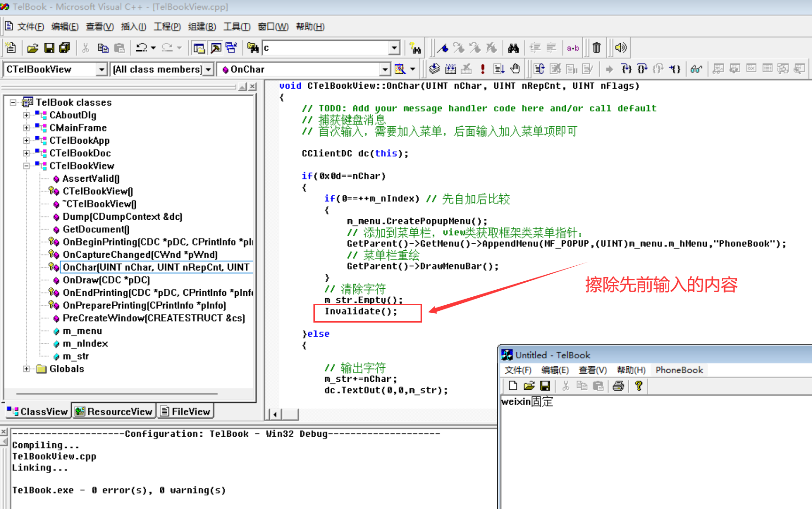Click the Copy toolbar icon
This screenshot has width=812, height=509.
tap(103, 47)
